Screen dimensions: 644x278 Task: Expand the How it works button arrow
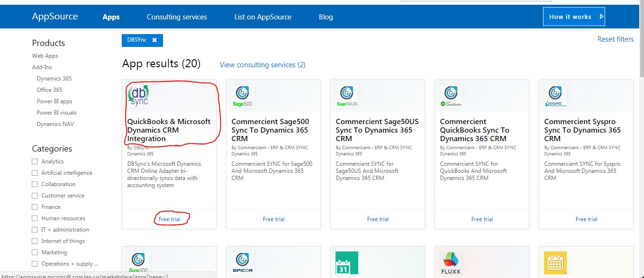(x=601, y=17)
